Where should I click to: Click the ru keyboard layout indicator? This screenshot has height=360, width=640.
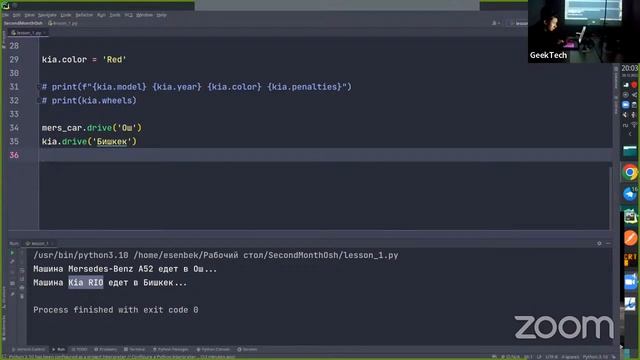pyautogui.click(x=625, y=125)
